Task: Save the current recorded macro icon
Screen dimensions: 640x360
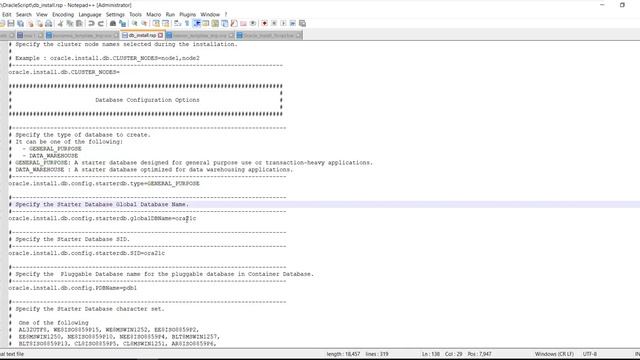Action: pyautogui.click(x=302, y=23)
